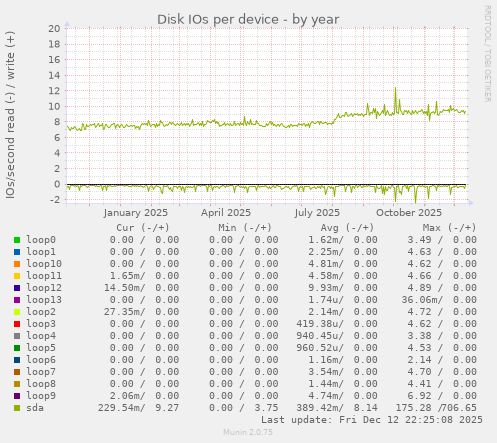Click the loop10 orange color swatch
This screenshot has height=443, width=497.
click(17, 264)
